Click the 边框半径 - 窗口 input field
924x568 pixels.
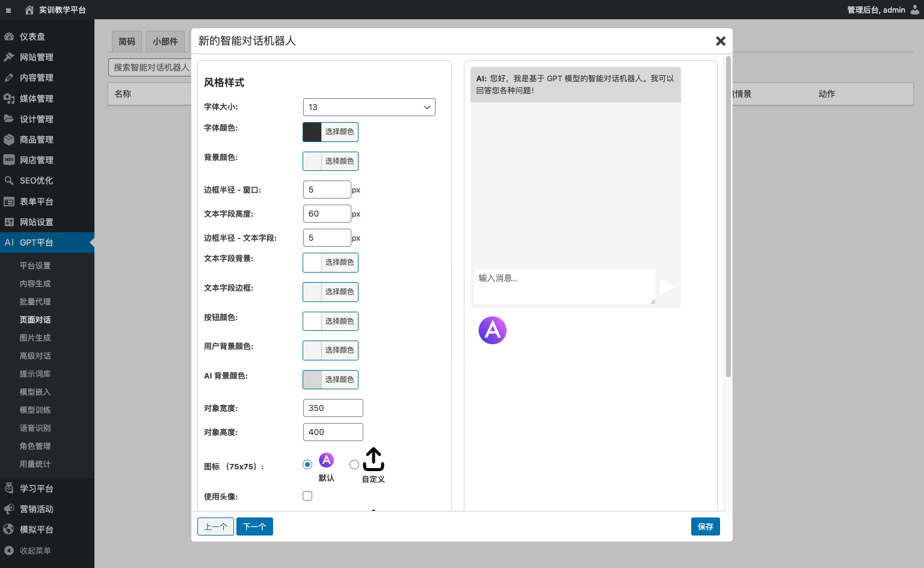(327, 190)
